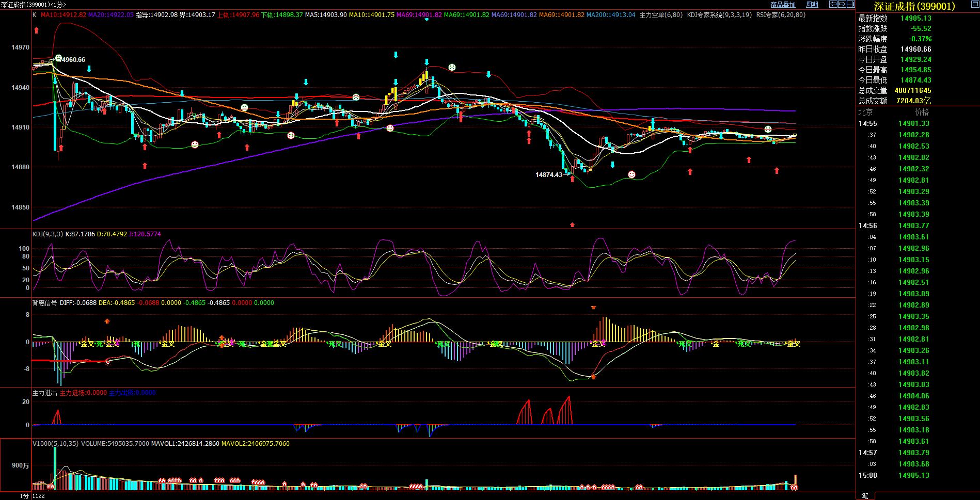Click the 上轨:14907.96 legend entry
This screenshot has width=980, height=500.
239,15
